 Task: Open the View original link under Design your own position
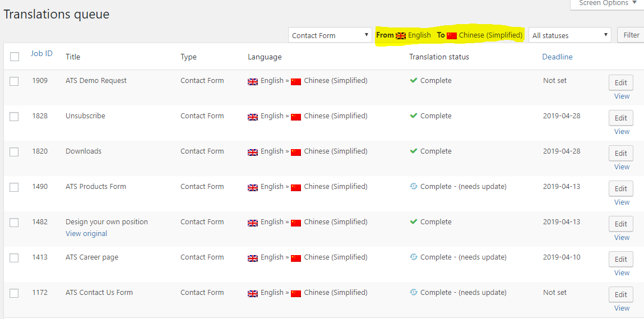click(86, 234)
